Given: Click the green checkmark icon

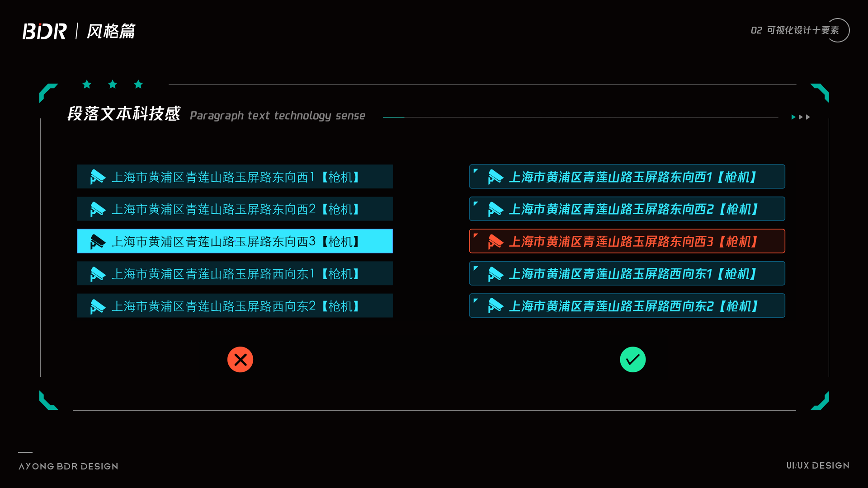Looking at the screenshot, I should pos(632,360).
